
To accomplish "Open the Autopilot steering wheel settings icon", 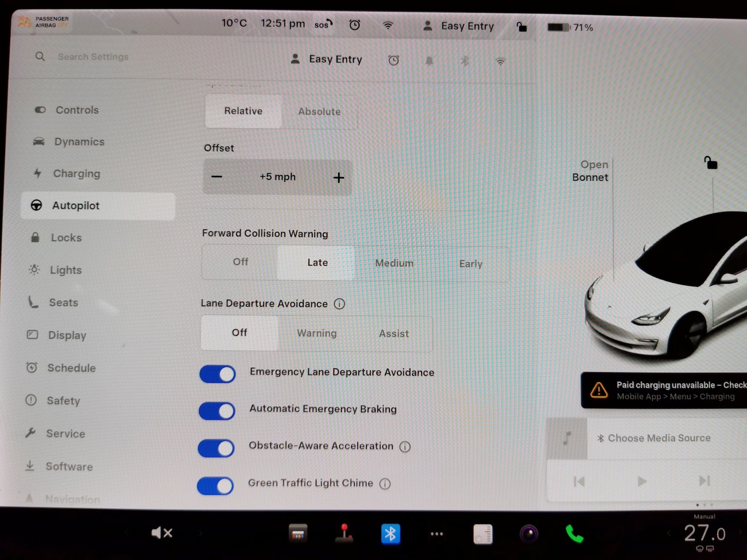I will 36,206.
